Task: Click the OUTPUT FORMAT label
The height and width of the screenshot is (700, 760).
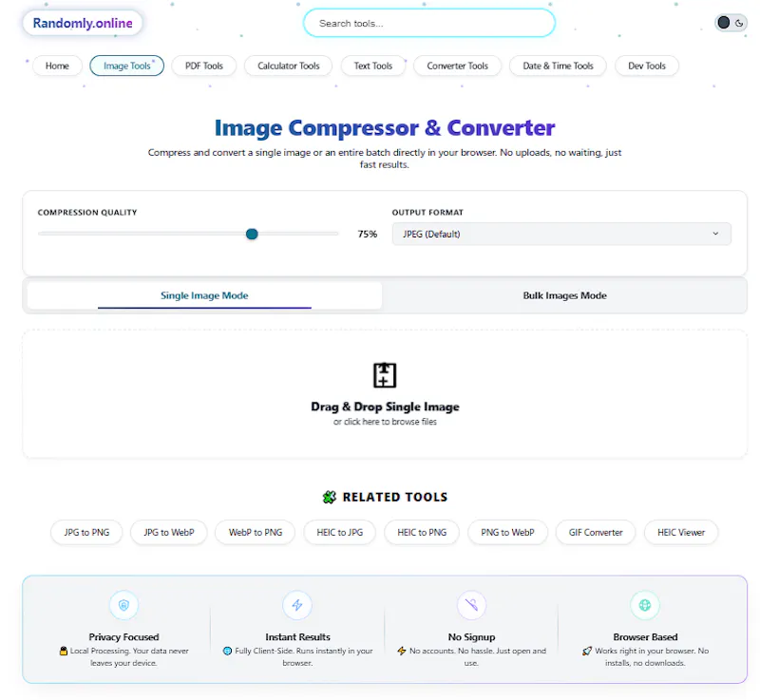Action: coord(428,212)
